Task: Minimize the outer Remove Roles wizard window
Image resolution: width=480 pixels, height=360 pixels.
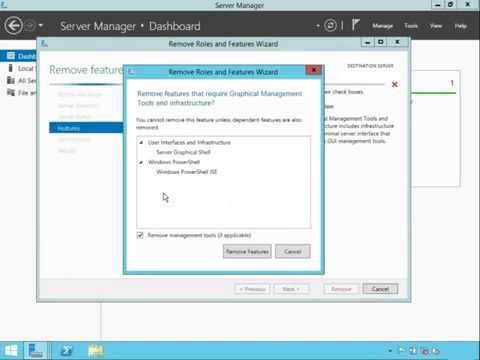Action: point(367,43)
